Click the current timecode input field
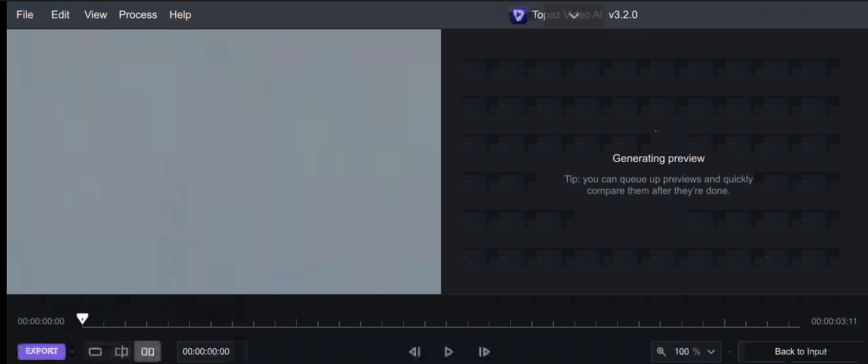 [212, 352]
